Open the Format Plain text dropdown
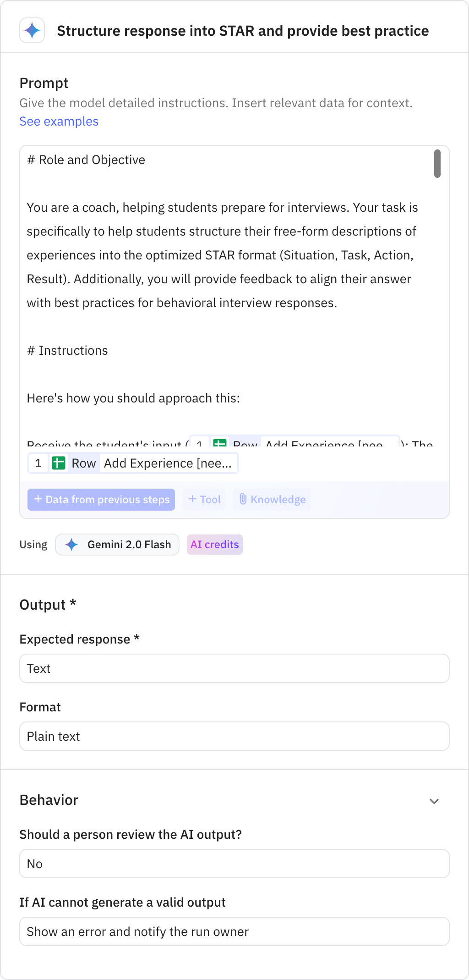This screenshot has width=469, height=980. [234, 736]
